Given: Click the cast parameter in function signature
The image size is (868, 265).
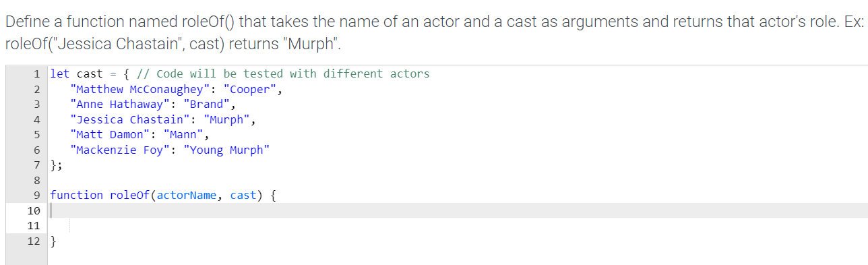Looking at the screenshot, I should (x=243, y=196).
